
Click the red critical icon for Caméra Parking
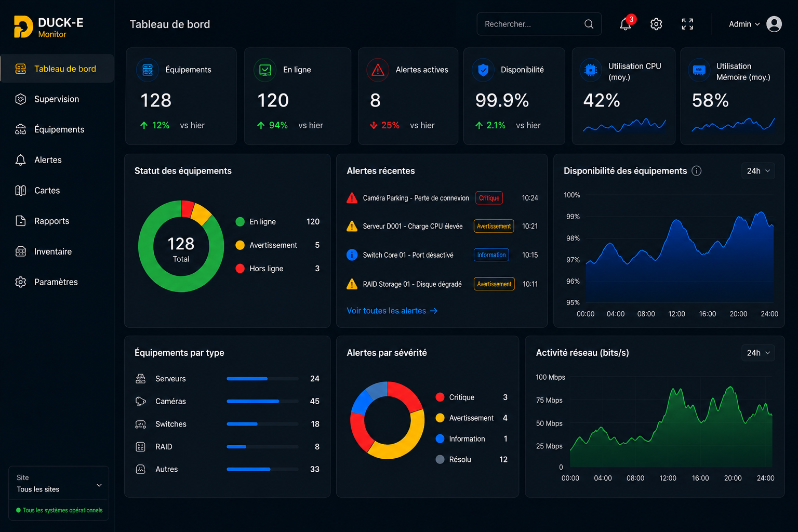(x=352, y=198)
